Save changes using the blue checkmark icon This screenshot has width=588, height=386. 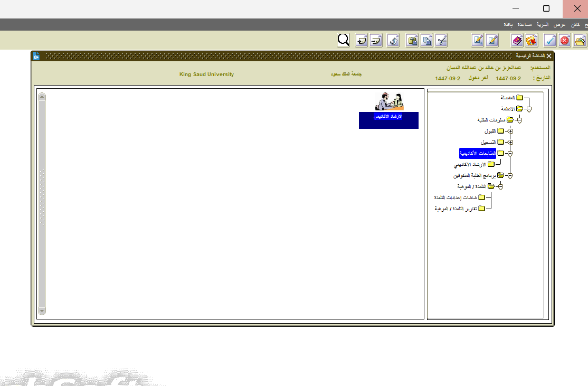[x=549, y=40]
